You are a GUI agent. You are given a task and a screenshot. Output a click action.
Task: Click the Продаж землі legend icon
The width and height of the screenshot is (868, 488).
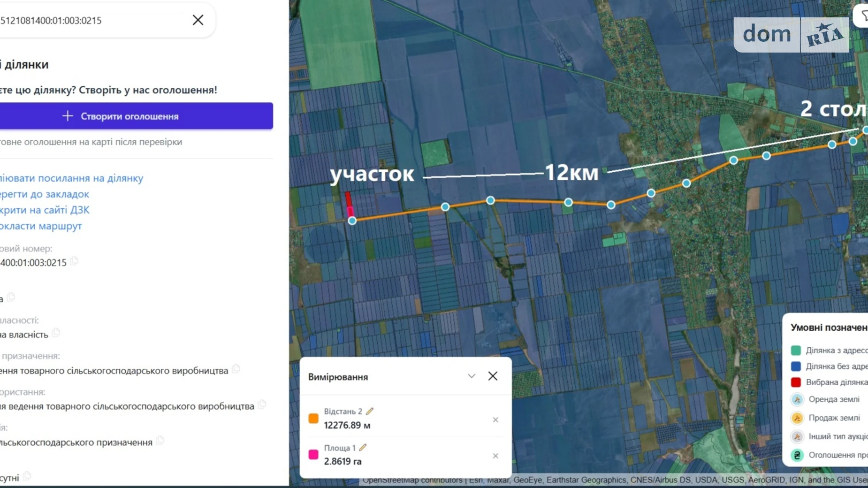[797, 418]
